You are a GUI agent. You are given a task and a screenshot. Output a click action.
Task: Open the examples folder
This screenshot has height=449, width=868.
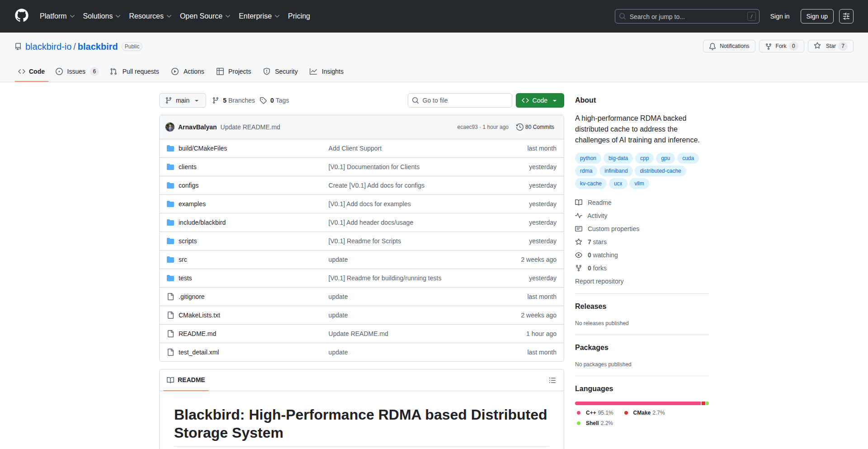192,204
